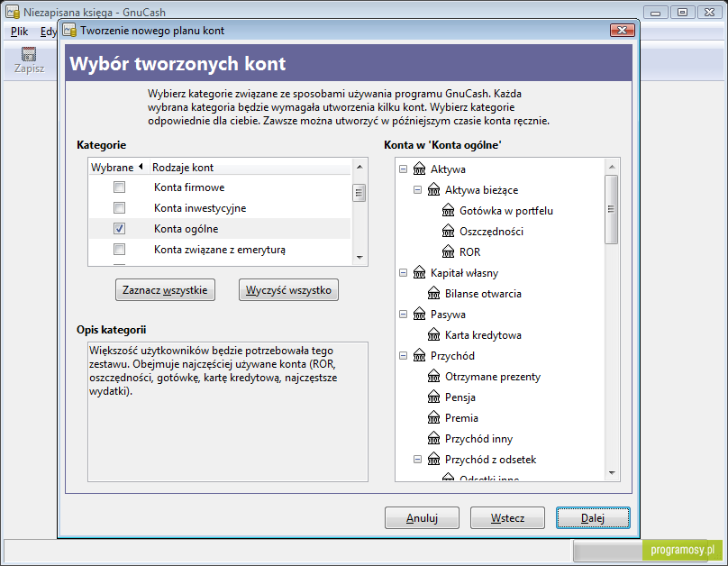Click the bank icon beside Aktywa
The width and height of the screenshot is (728, 566).
click(419, 169)
